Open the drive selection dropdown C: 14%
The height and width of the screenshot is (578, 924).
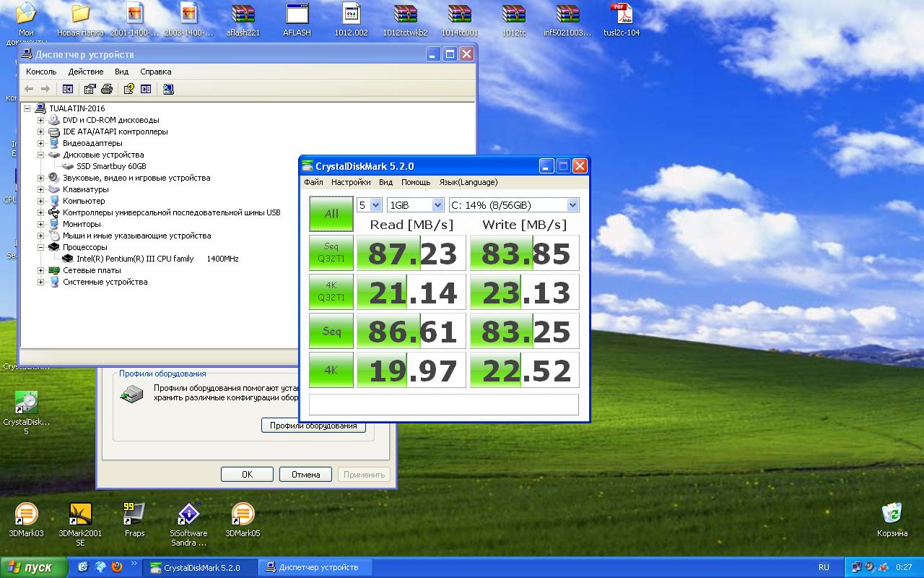point(513,205)
